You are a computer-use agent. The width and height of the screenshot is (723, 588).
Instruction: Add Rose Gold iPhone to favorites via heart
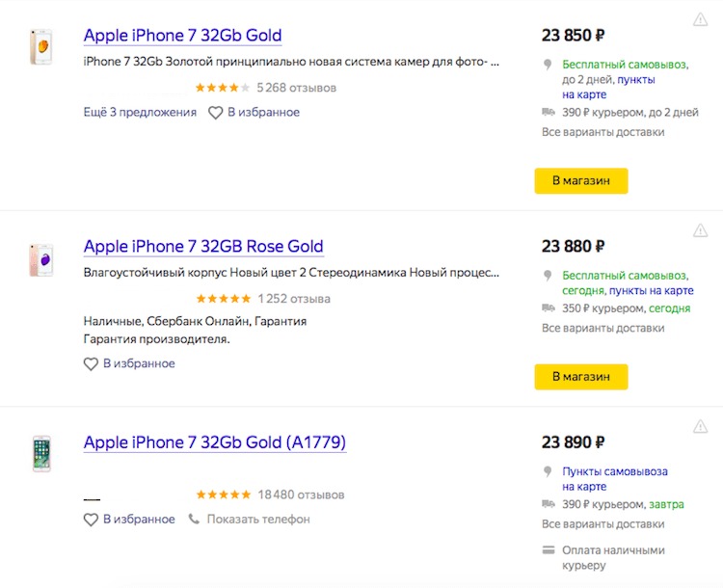(x=91, y=363)
